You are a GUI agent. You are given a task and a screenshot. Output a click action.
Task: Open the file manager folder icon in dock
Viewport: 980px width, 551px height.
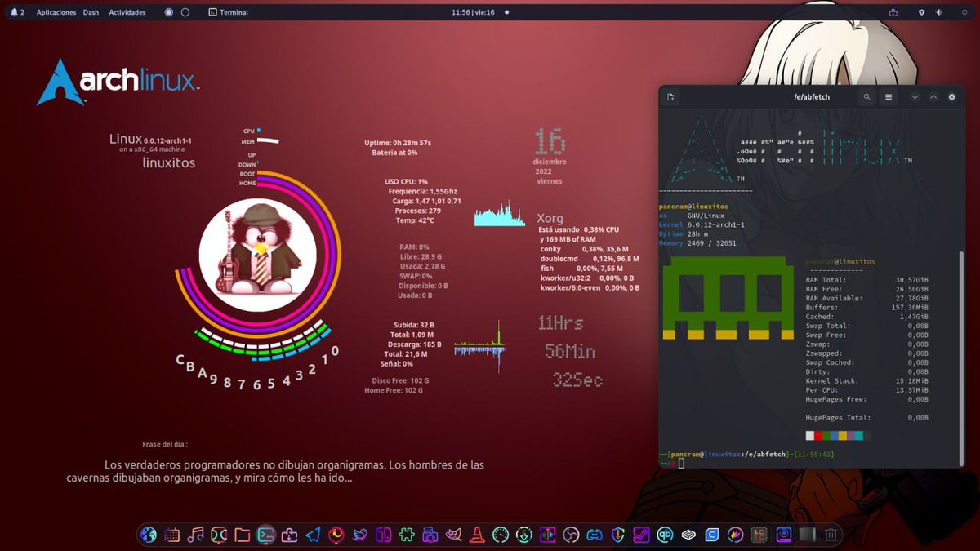243,535
